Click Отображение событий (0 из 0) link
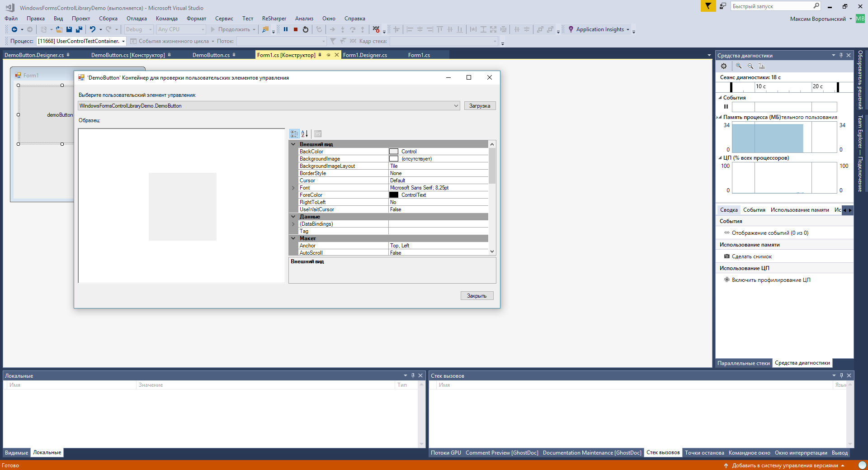The image size is (868, 470). point(770,233)
